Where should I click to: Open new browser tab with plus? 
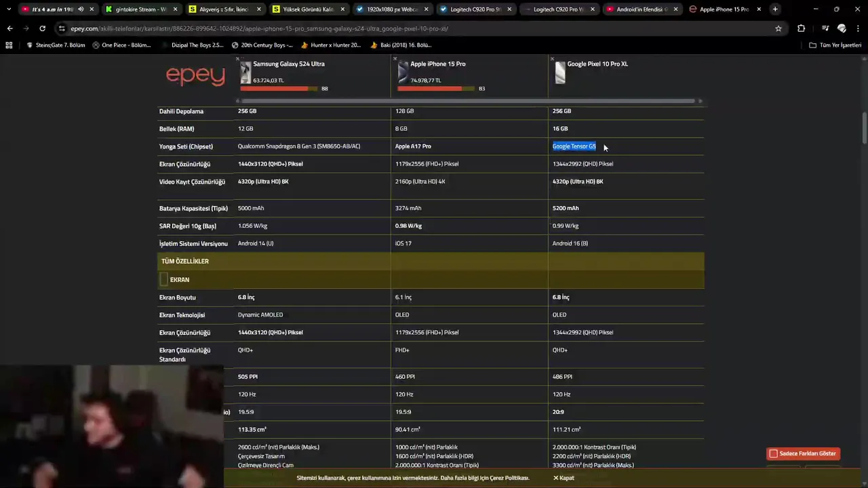coord(775,9)
